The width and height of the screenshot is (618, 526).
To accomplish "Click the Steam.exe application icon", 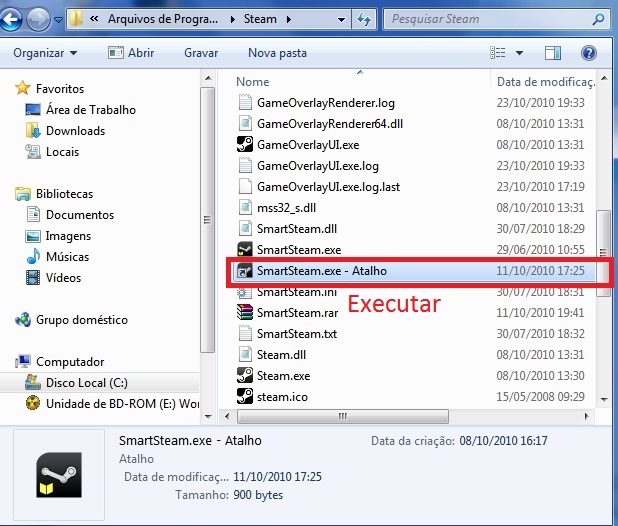I will click(x=245, y=375).
